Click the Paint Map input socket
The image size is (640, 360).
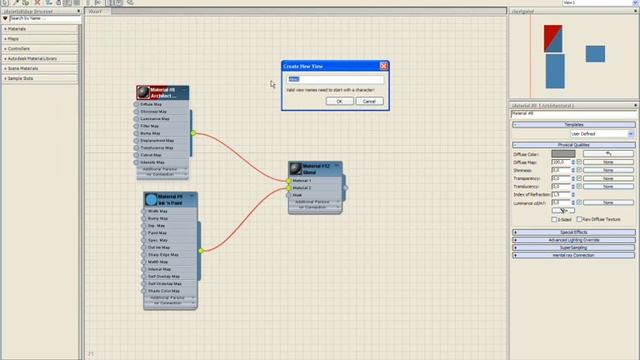[144, 233]
